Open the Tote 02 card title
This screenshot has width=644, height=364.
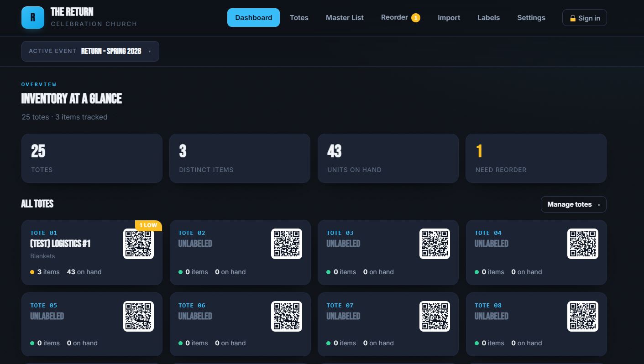(195, 244)
